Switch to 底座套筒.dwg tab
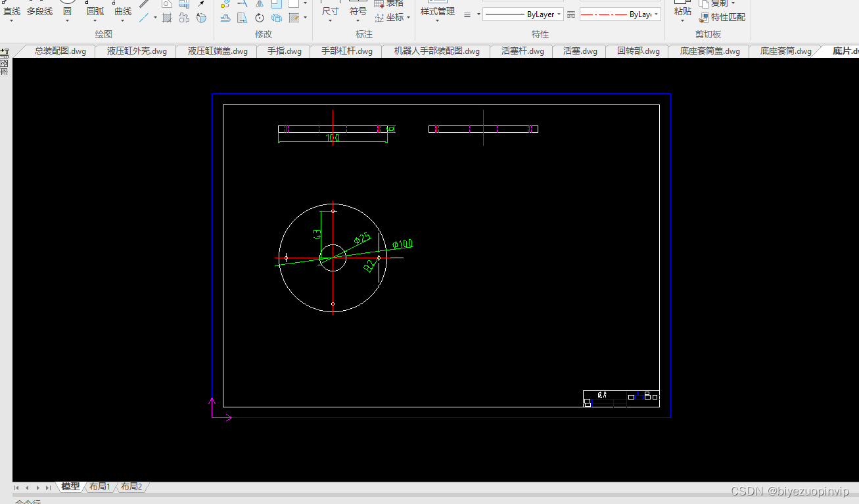 [x=786, y=51]
